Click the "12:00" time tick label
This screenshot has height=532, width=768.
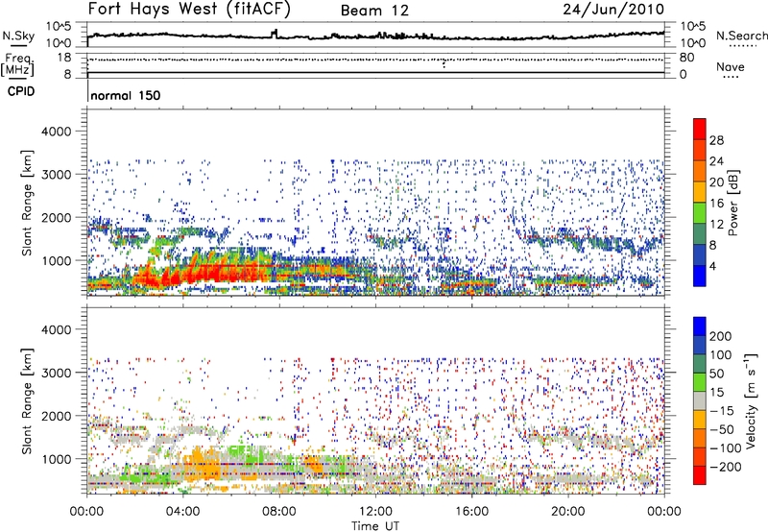375,512
